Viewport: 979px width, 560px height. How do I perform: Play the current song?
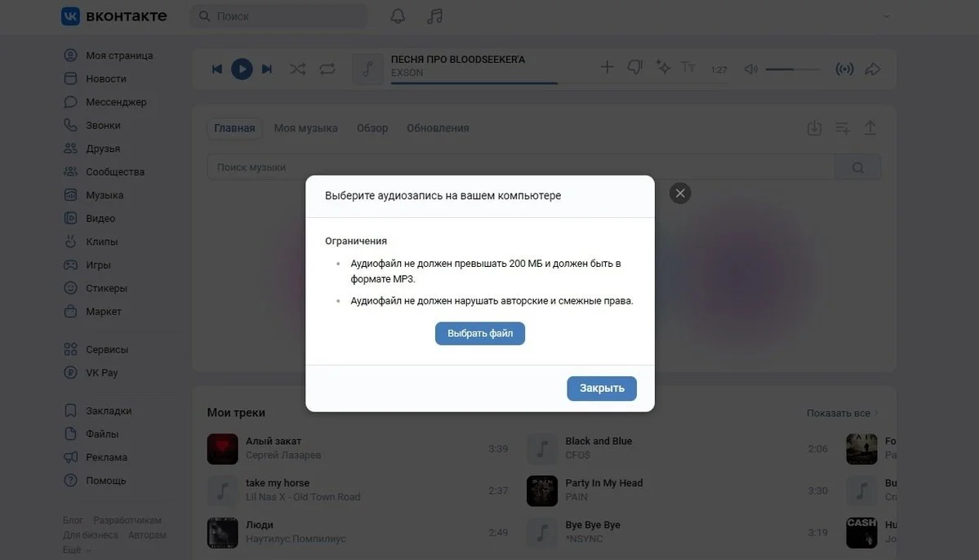click(242, 69)
